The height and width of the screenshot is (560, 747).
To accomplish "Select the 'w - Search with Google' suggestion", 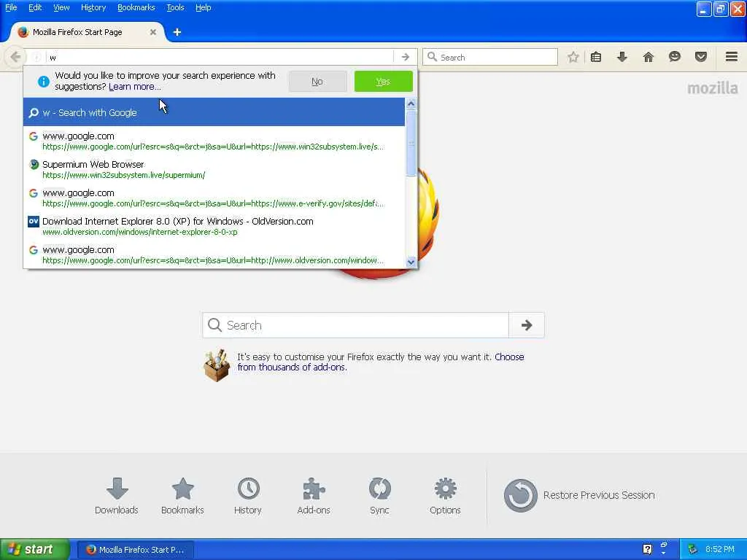I will point(214,112).
